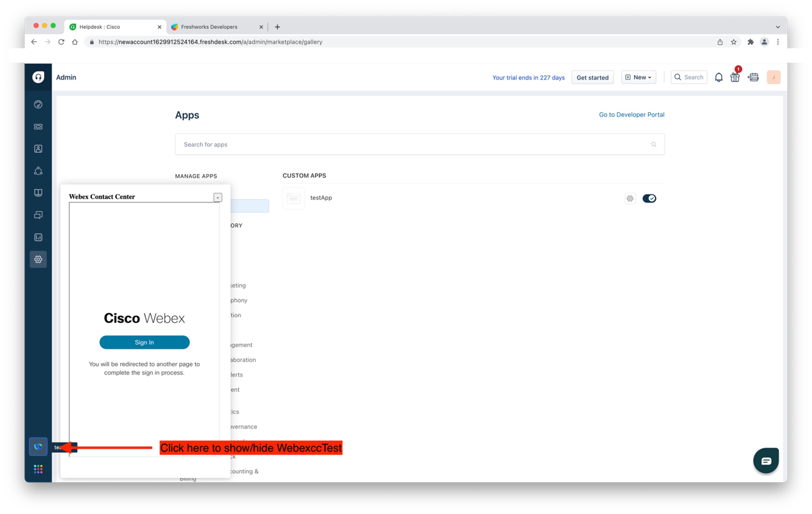Open the Forums chat sidebar icon
This screenshot has width=812, height=514.
[x=38, y=215]
